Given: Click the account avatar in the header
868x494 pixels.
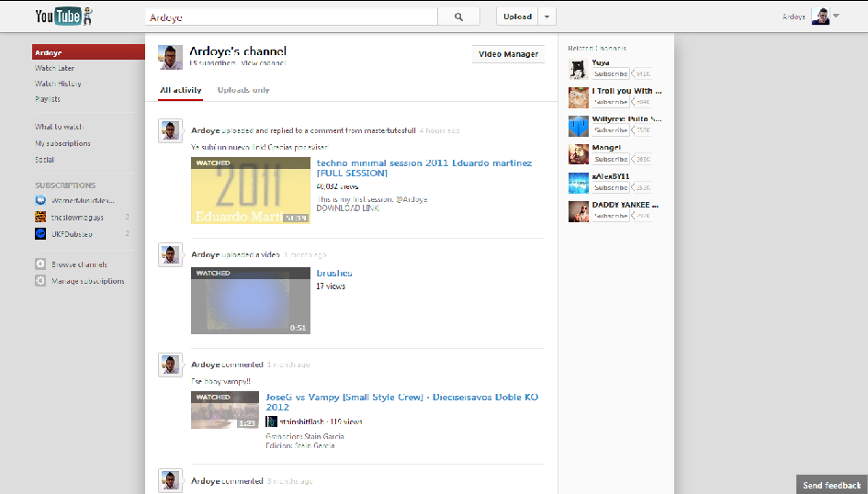Looking at the screenshot, I should [820, 16].
